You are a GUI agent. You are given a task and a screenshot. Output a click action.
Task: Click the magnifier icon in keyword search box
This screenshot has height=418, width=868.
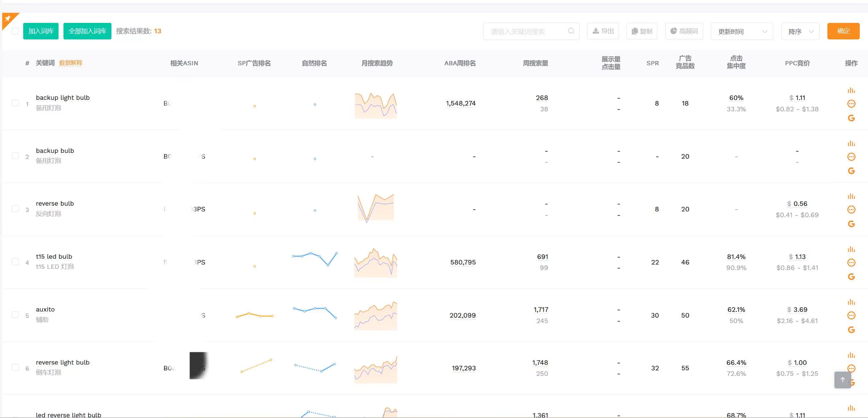(x=571, y=31)
